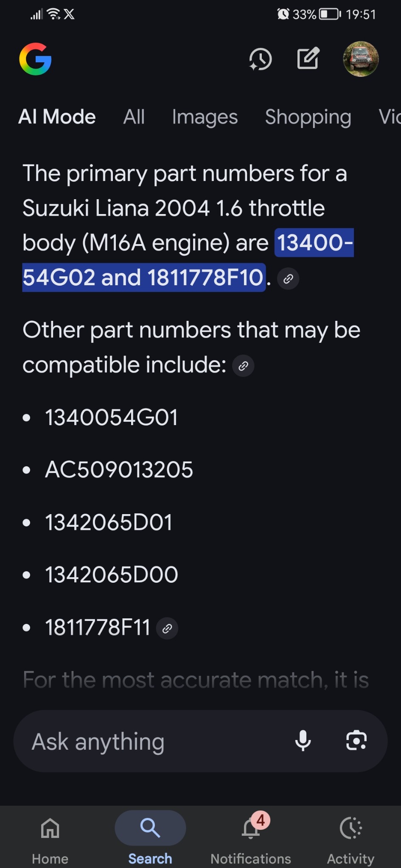This screenshot has height=868, width=401.
Task: Open source link next to 1811778F11
Action: (x=167, y=628)
